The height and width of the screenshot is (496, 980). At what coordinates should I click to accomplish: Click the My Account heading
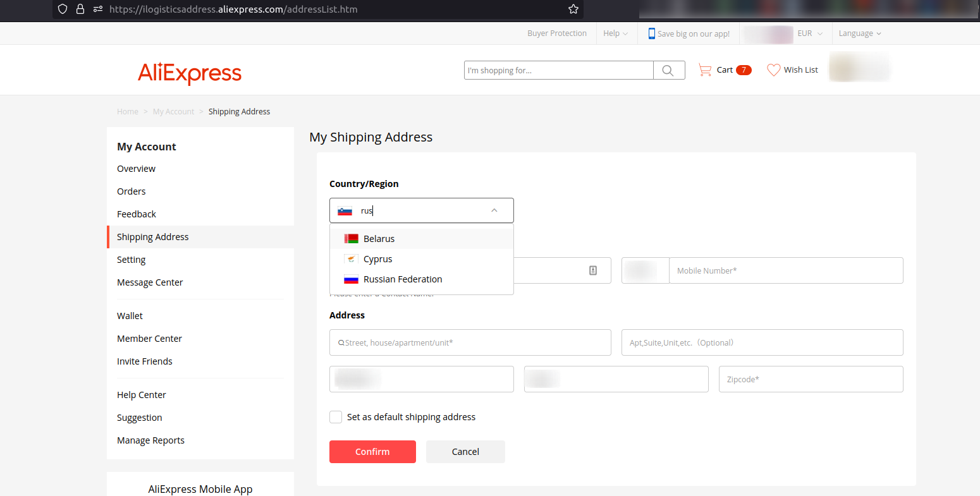click(x=147, y=147)
